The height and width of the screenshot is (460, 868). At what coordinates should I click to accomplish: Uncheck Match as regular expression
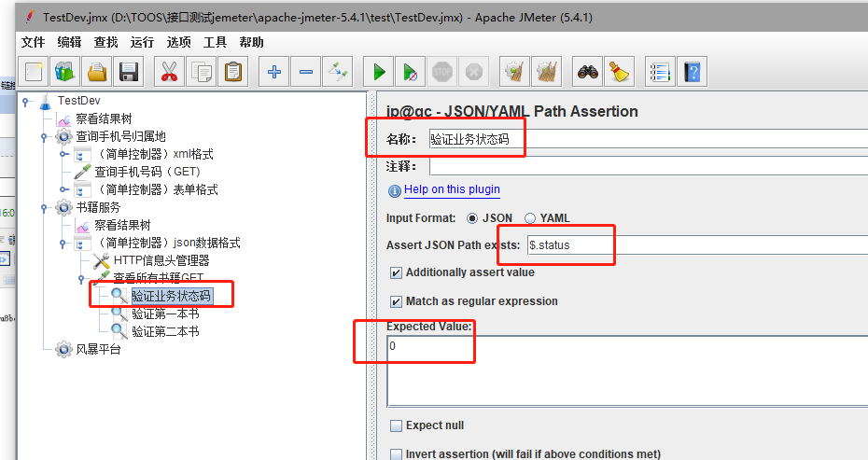click(x=396, y=301)
